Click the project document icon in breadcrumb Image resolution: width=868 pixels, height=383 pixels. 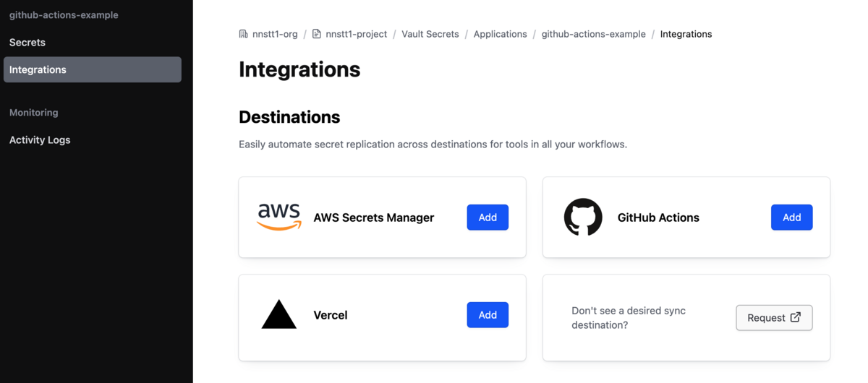click(317, 34)
